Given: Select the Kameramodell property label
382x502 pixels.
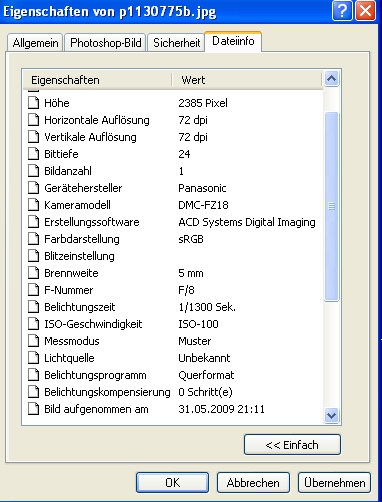Looking at the screenshot, I should [77, 205].
